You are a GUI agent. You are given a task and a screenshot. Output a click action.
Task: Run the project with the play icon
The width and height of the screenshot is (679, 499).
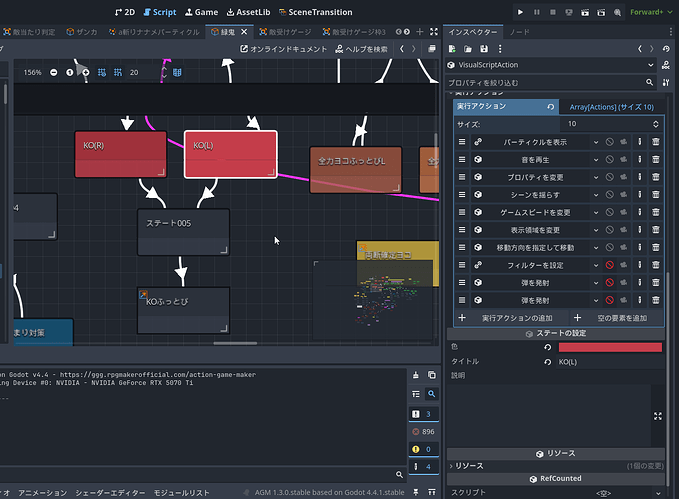click(520, 12)
